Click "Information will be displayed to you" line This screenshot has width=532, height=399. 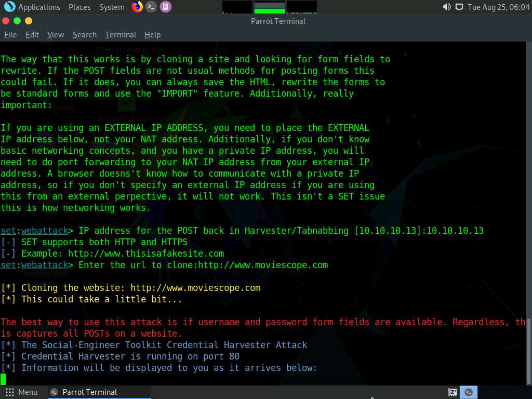159,368
